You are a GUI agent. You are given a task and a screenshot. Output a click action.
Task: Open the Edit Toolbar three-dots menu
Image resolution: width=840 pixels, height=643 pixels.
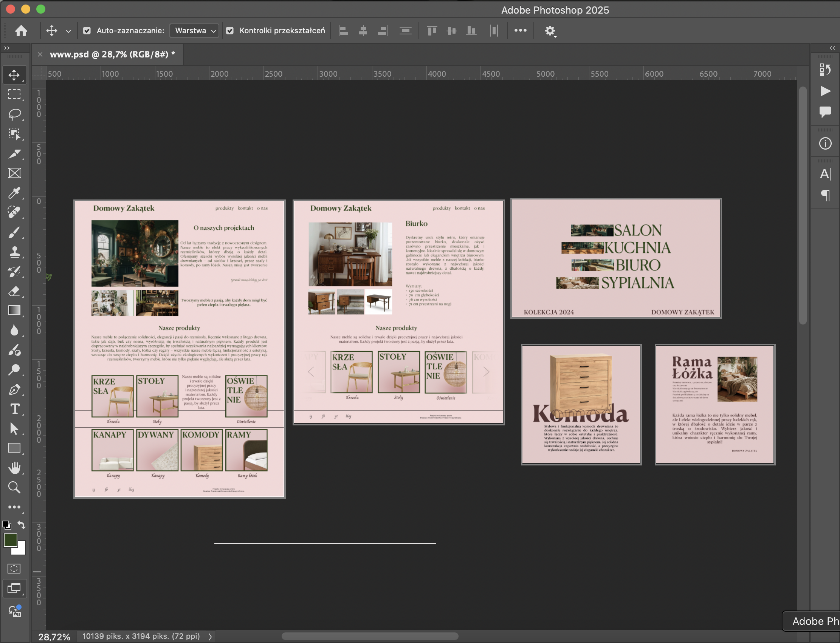14,507
